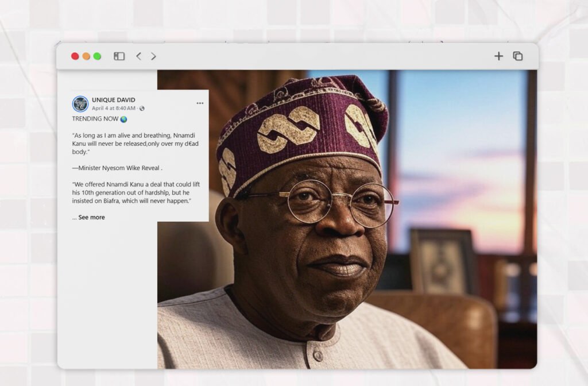Image resolution: width=588 pixels, height=386 pixels.
Task: Click the globe emoji after TRENDING NOW
Action: (x=123, y=119)
